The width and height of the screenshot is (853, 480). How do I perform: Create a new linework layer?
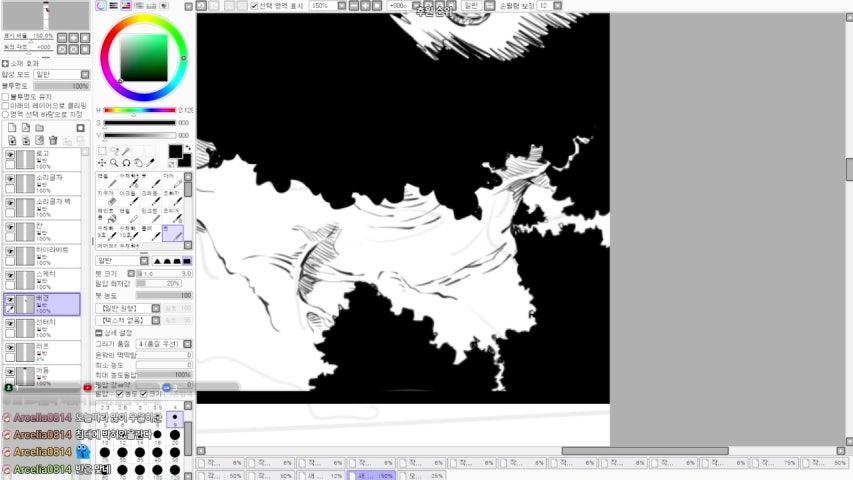click(26, 128)
